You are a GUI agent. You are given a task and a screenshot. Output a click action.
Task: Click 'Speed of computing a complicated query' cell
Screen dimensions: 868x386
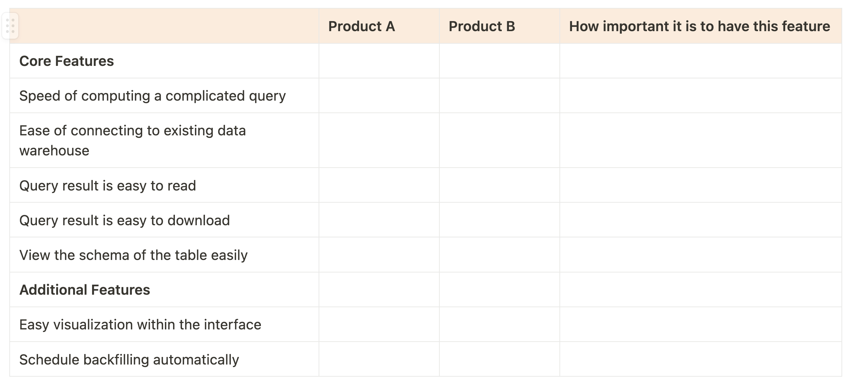click(x=153, y=96)
